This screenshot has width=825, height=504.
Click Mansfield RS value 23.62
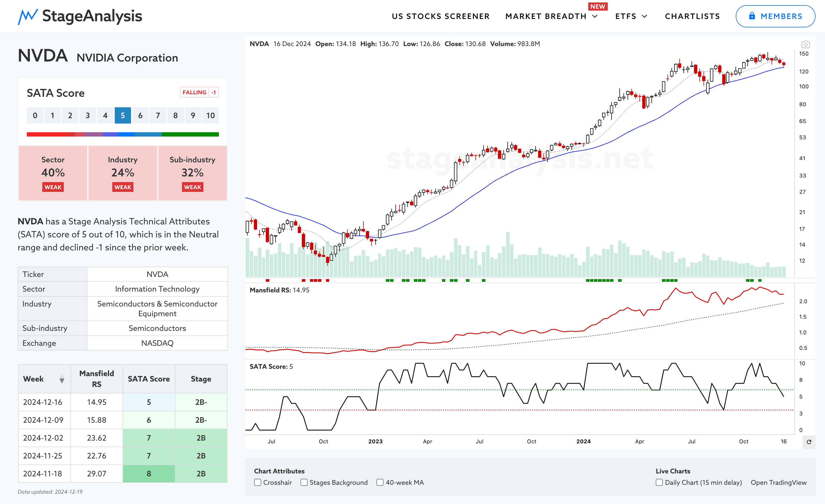[97, 438]
